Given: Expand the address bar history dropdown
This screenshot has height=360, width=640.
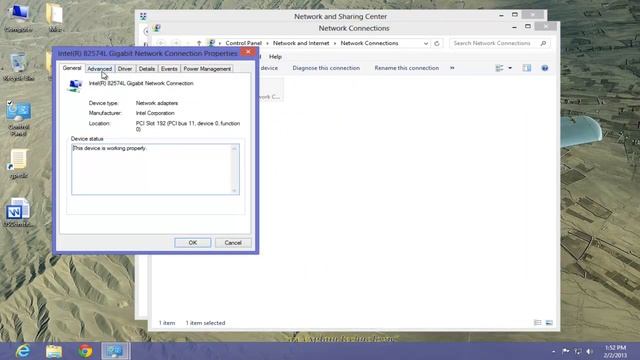Looking at the screenshot, I should [426, 43].
